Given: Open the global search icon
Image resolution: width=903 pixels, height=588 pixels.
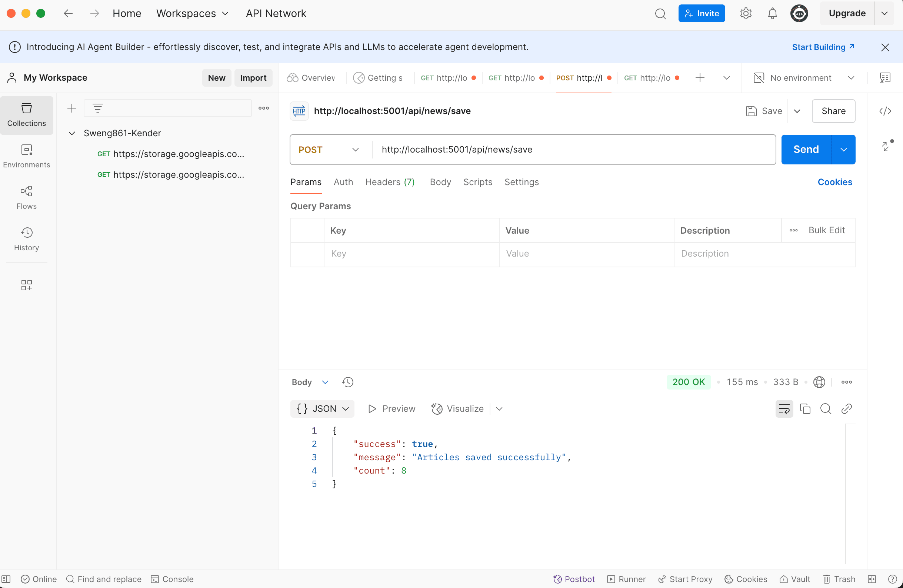Looking at the screenshot, I should (660, 14).
